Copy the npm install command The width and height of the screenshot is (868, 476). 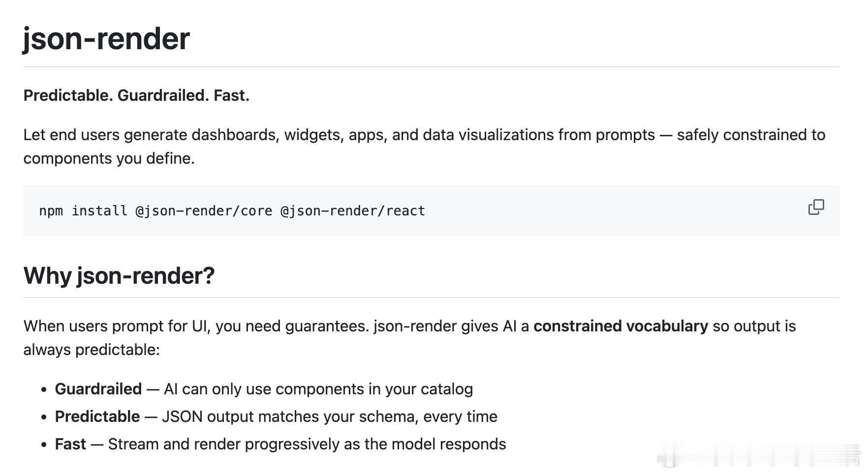pyautogui.click(x=816, y=207)
